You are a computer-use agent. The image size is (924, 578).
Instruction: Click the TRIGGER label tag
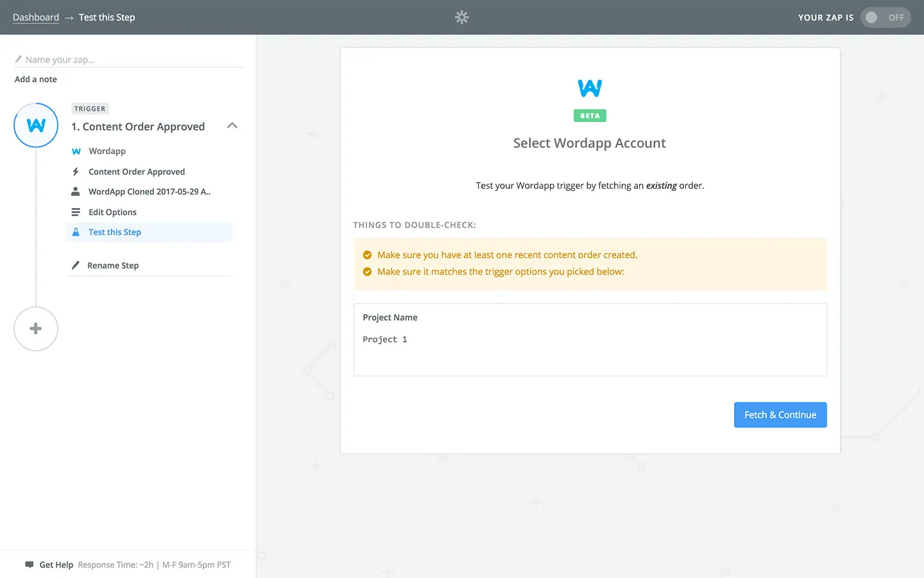point(90,109)
